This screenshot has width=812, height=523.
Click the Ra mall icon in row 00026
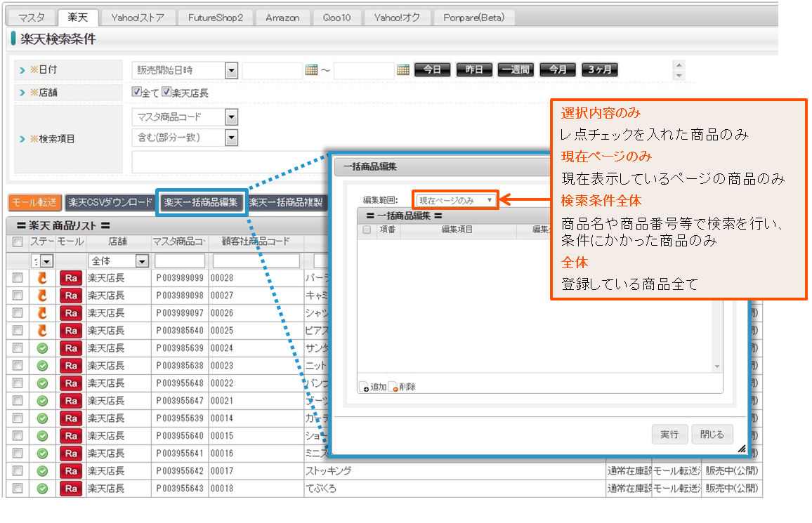click(71, 314)
